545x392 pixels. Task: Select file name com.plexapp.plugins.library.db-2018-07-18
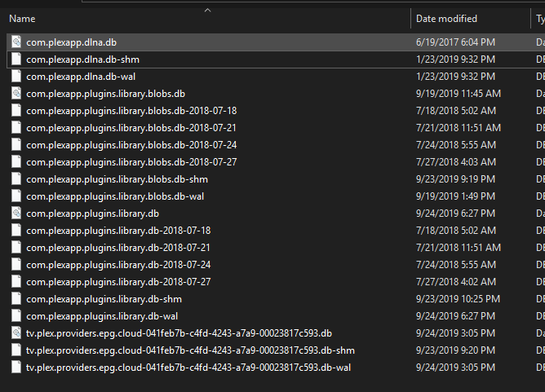coord(118,231)
